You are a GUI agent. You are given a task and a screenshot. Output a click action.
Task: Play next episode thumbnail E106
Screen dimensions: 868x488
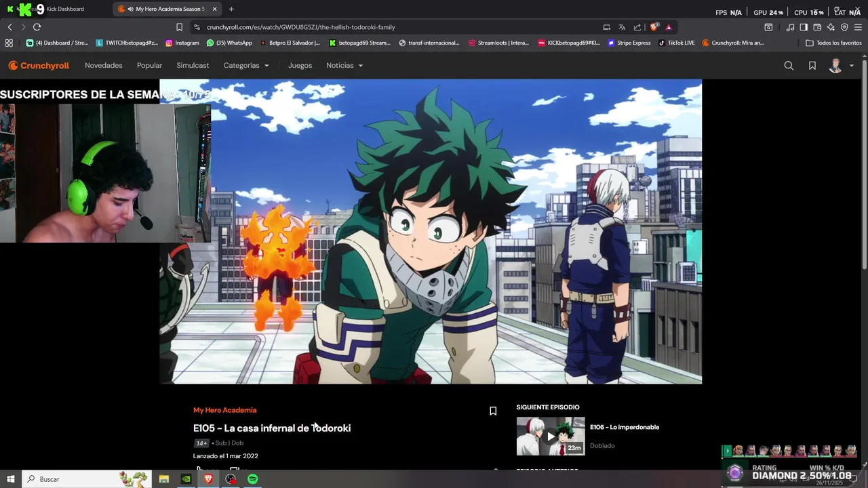(551, 436)
